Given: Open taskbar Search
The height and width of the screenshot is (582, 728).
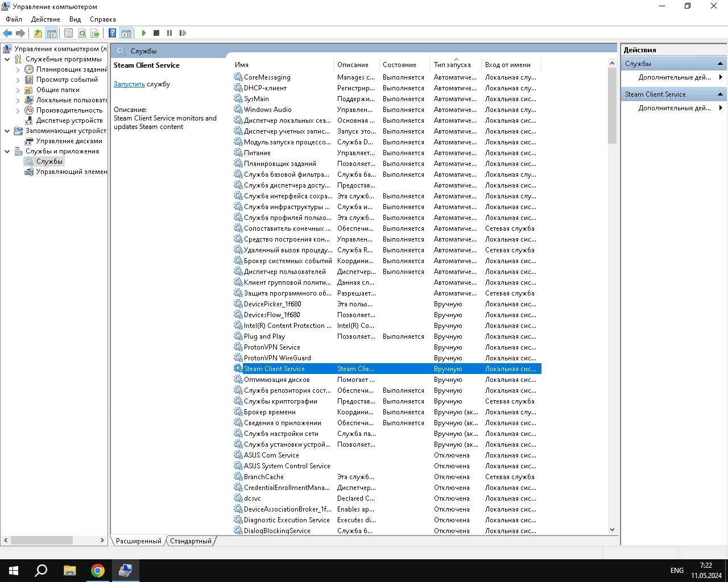Looking at the screenshot, I should 41,571.
